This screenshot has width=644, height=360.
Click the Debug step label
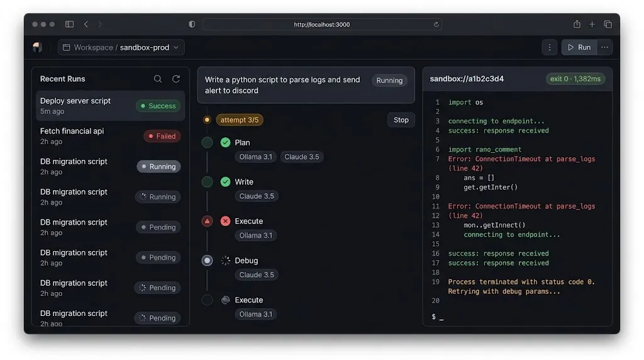[x=247, y=261]
